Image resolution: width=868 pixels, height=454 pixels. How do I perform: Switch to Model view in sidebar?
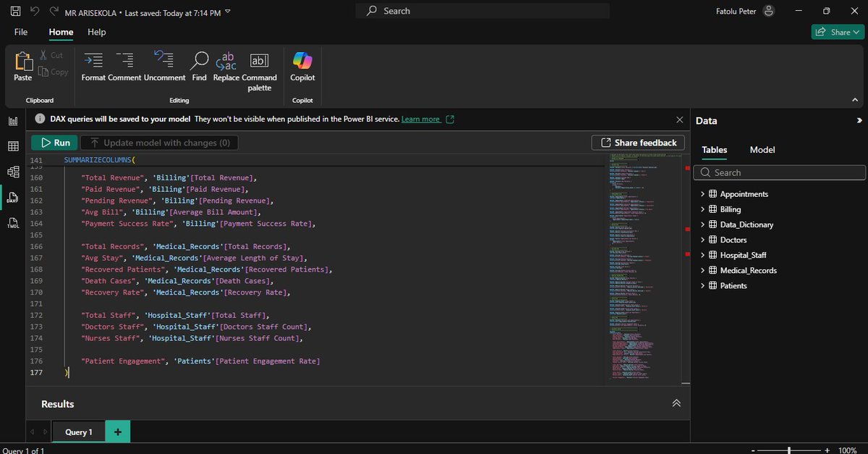coord(13,172)
